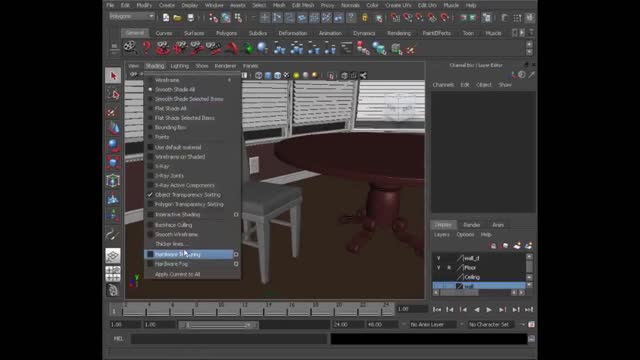Open the Polygons menu set dropdown

(132, 16)
